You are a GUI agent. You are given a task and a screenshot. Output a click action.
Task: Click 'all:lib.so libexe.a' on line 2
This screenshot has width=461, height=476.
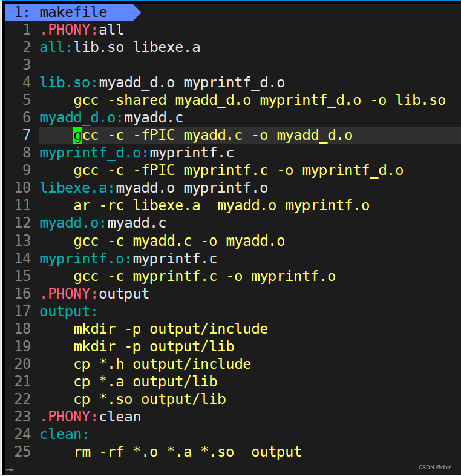tap(120, 47)
